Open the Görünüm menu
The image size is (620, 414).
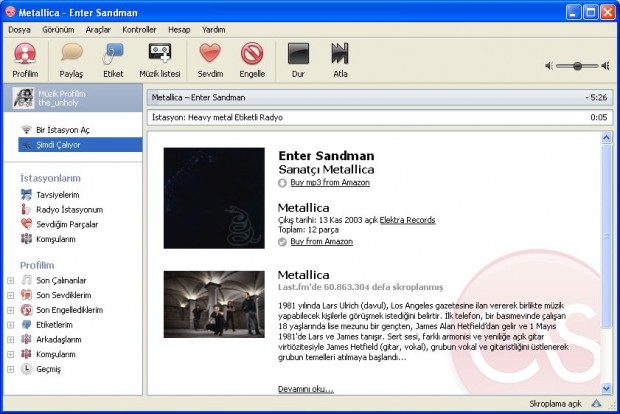click(58, 30)
